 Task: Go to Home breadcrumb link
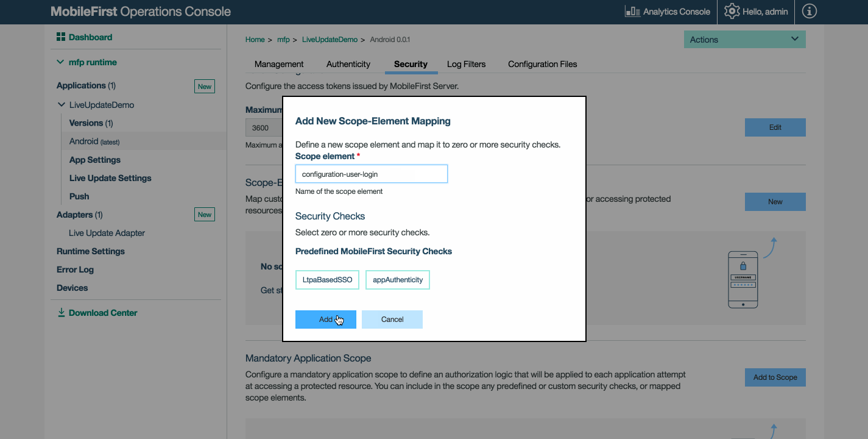pyautogui.click(x=255, y=40)
